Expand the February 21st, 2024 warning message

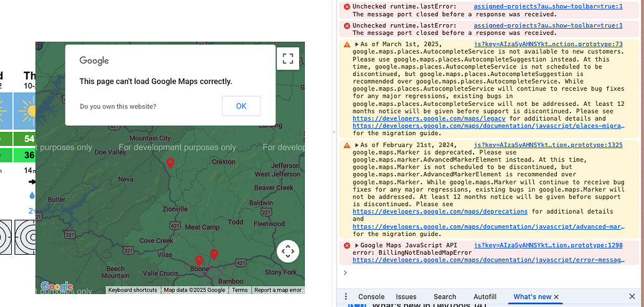[357, 145]
